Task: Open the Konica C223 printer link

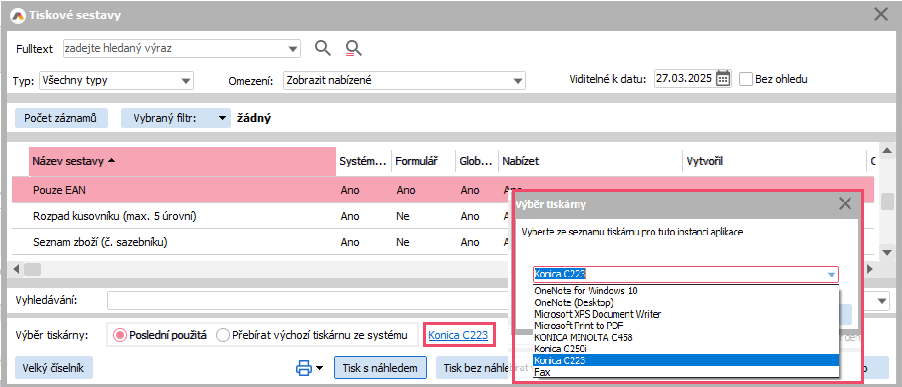Action: (x=458, y=335)
